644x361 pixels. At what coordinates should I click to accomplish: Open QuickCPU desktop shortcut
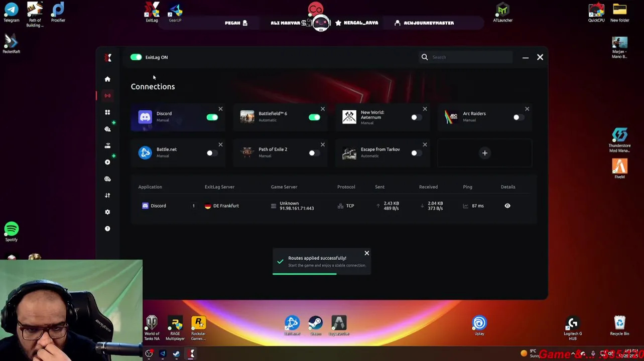pyautogui.click(x=596, y=13)
